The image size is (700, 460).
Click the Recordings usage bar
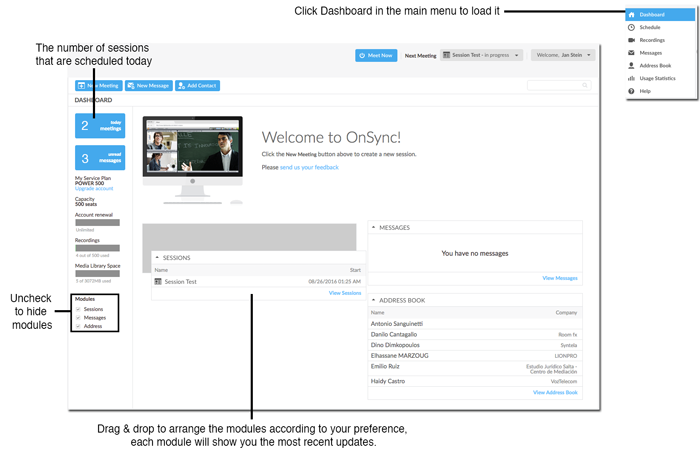pos(97,248)
